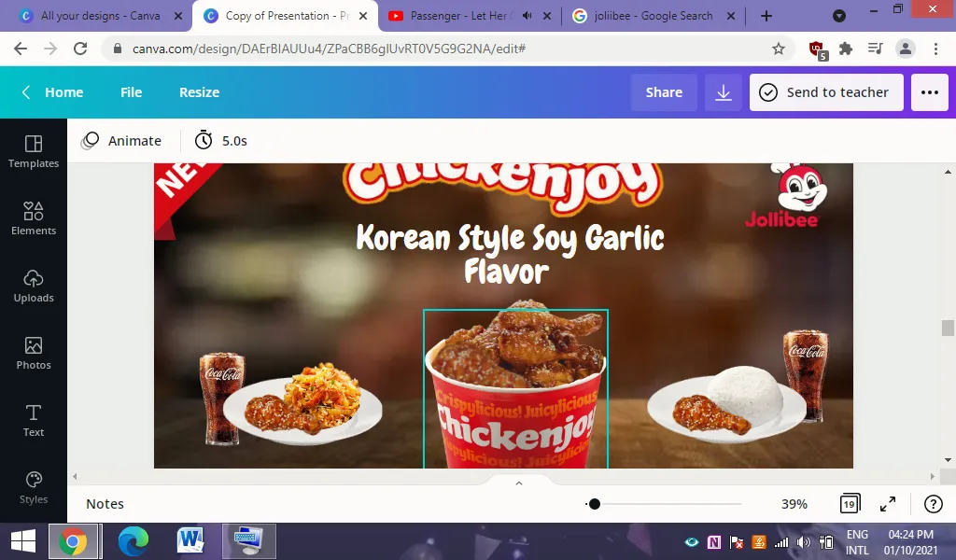Click the Animate button
This screenshot has height=560, width=956.
(x=121, y=141)
